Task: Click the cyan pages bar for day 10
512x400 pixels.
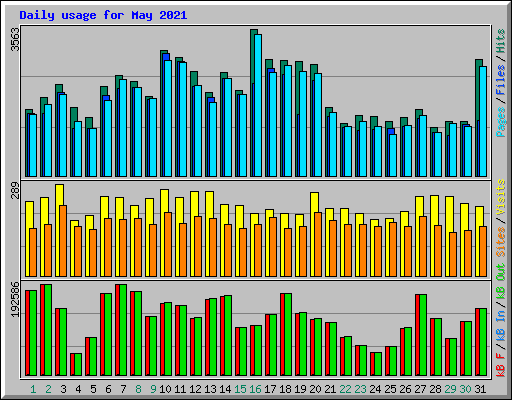Action: click(168, 118)
